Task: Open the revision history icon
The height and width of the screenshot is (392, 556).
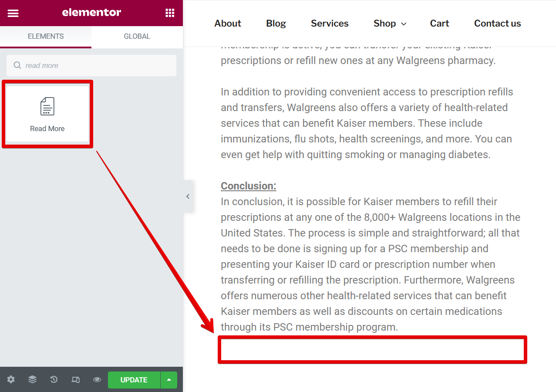Action: pos(54,380)
